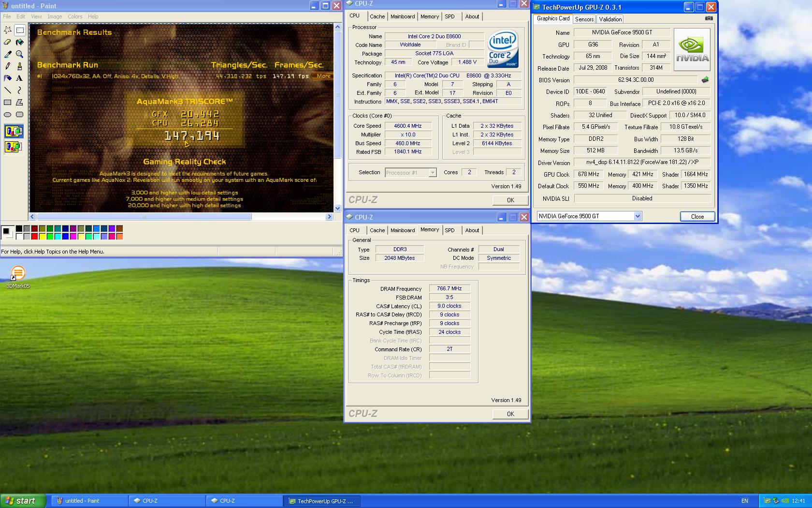Screen dimensions: 812x508
Task: Click Paint's vertical scrollbar down arrow
Action: (x=337, y=209)
